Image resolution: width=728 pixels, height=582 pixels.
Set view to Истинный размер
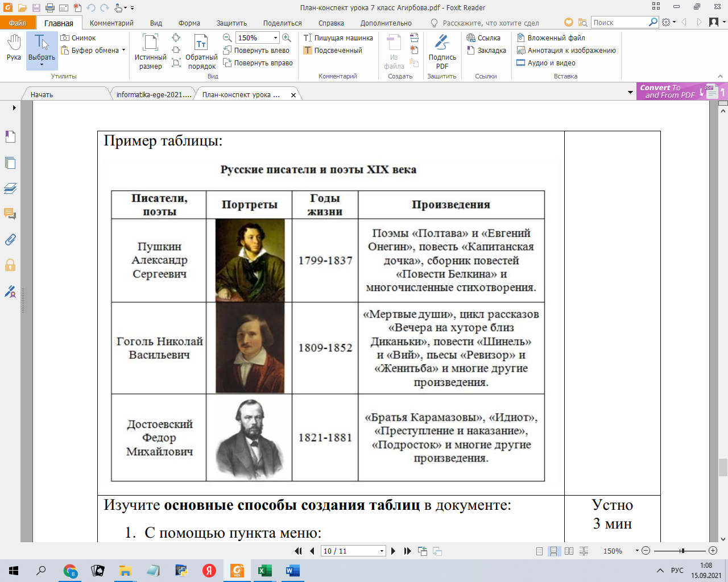(x=150, y=51)
